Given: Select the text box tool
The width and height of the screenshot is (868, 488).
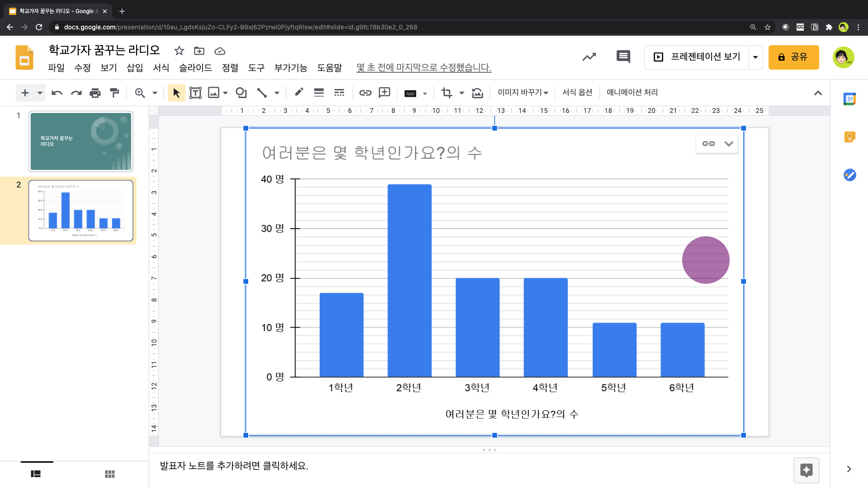Looking at the screenshot, I should click(195, 93).
